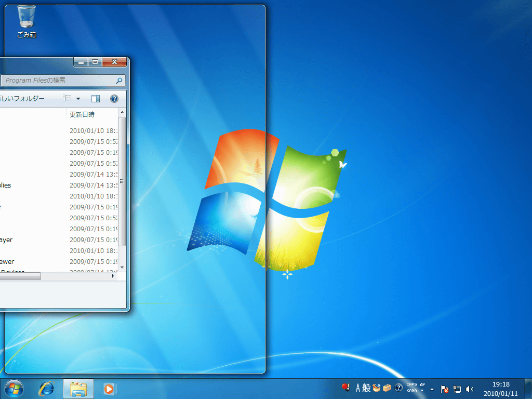Image resolution: width=532 pixels, height=399 pixels.
Task: Show hidden notification area icons
Action: click(432, 389)
